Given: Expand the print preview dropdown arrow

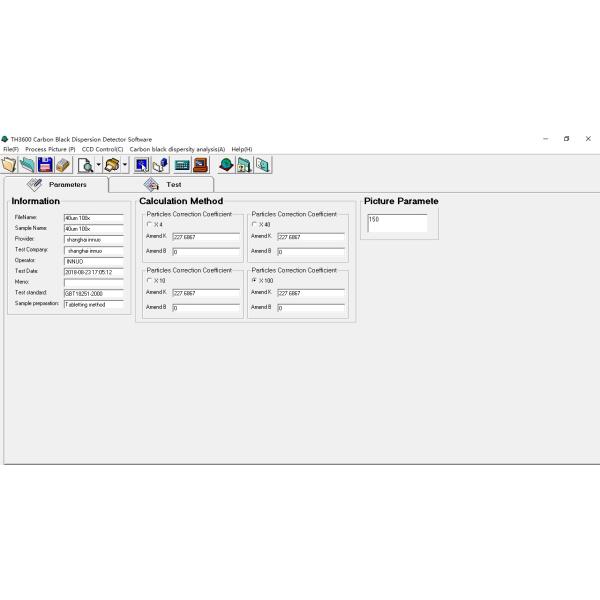Looking at the screenshot, I should click(x=98, y=165).
